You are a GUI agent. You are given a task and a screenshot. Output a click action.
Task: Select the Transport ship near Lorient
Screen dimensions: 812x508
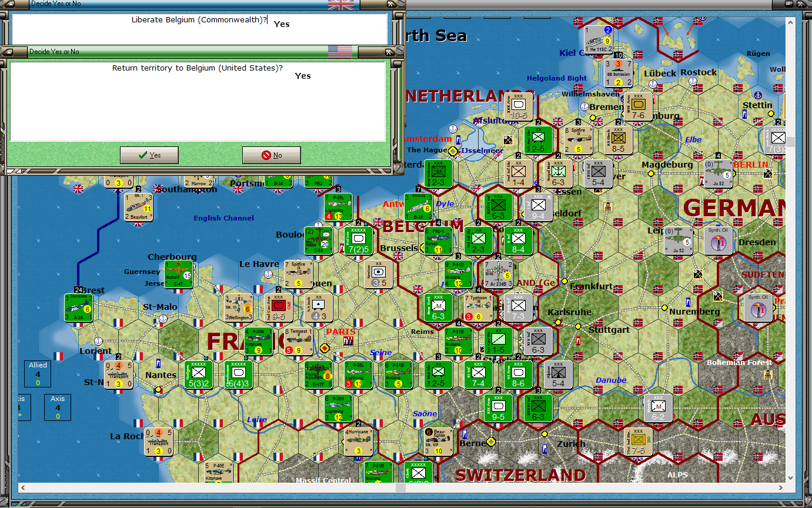119,375
